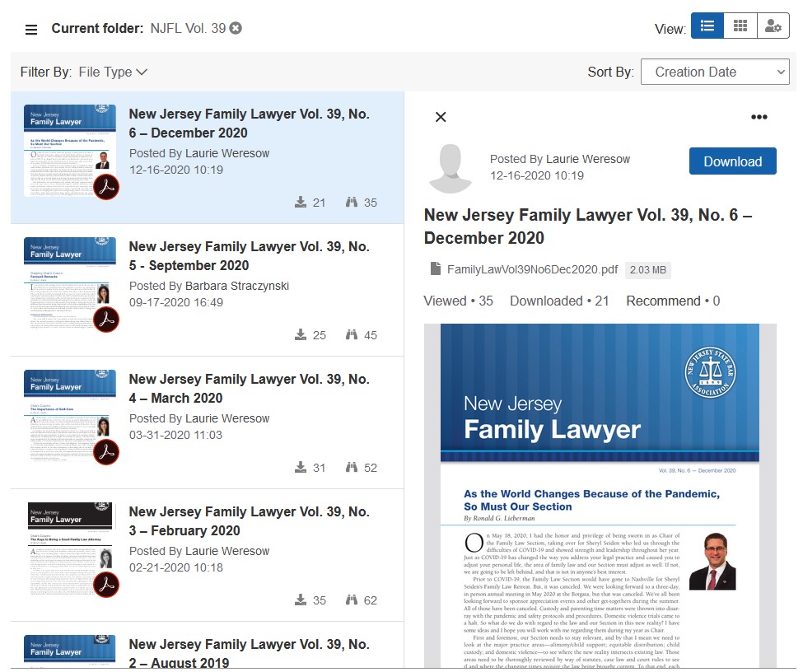Viewport: 803px width, 672px height.
Task: Click the document preview page image
Action: tap(600, 496)
